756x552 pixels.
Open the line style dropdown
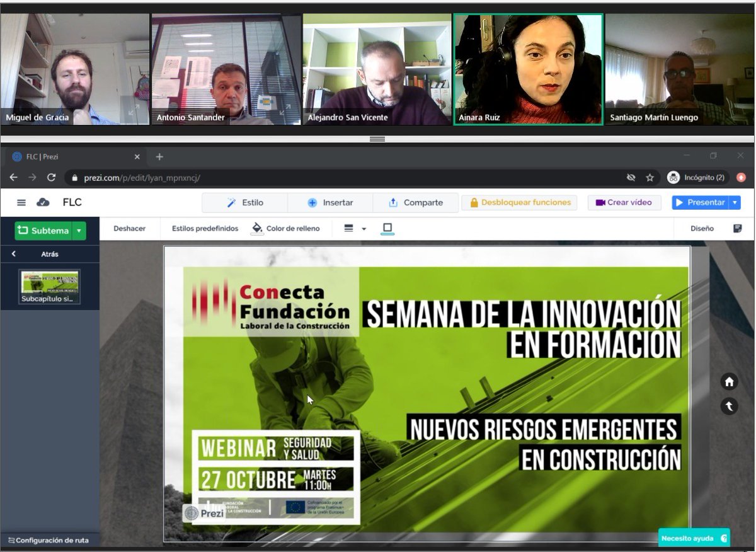(355, 228)
